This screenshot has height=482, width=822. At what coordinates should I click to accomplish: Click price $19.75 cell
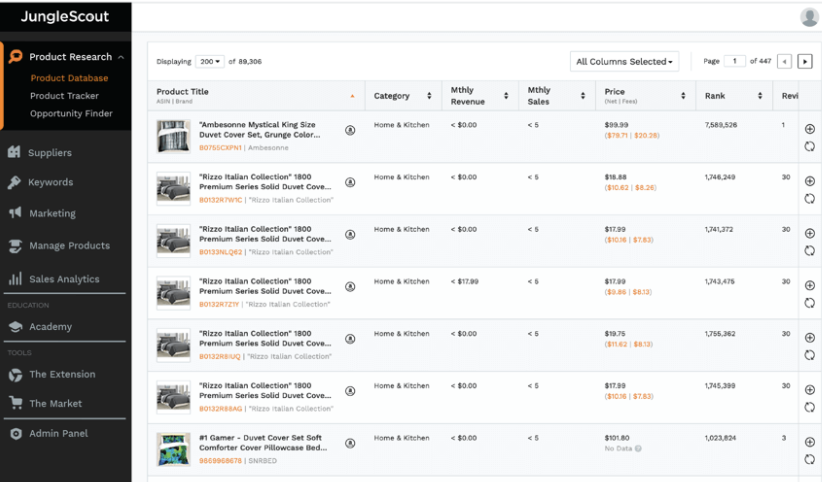(x=615, y=334)
